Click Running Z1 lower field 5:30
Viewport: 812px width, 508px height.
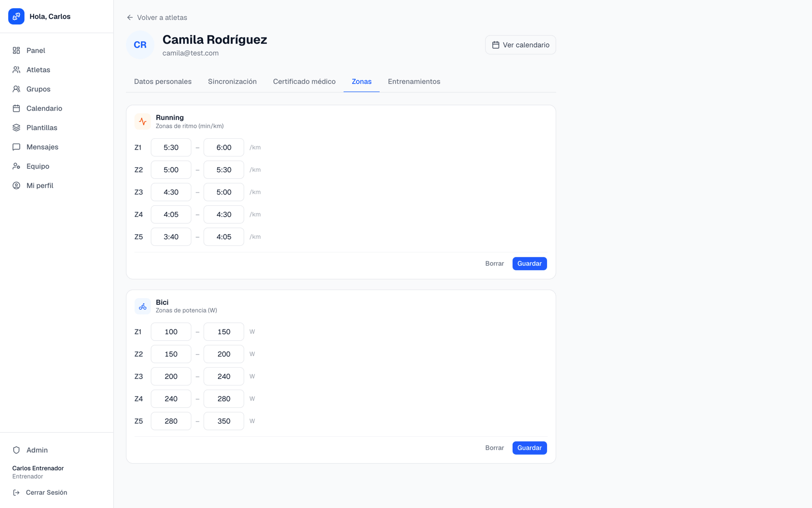tap(171, 147)
